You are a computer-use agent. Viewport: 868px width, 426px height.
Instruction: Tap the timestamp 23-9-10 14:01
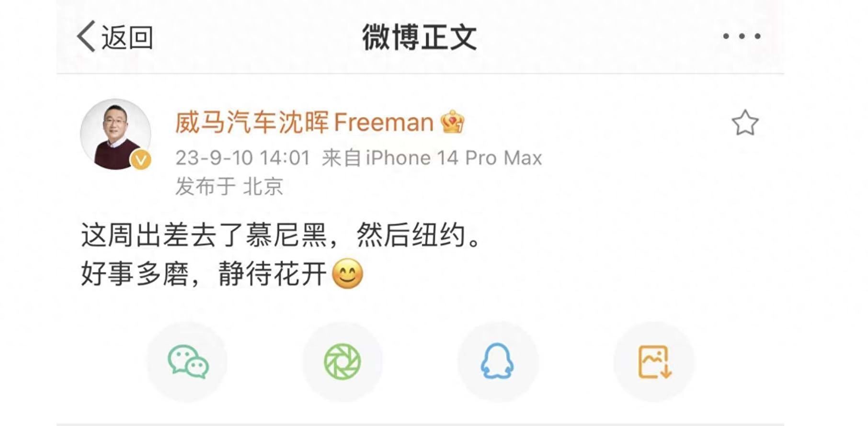click(x=243, y=158)
